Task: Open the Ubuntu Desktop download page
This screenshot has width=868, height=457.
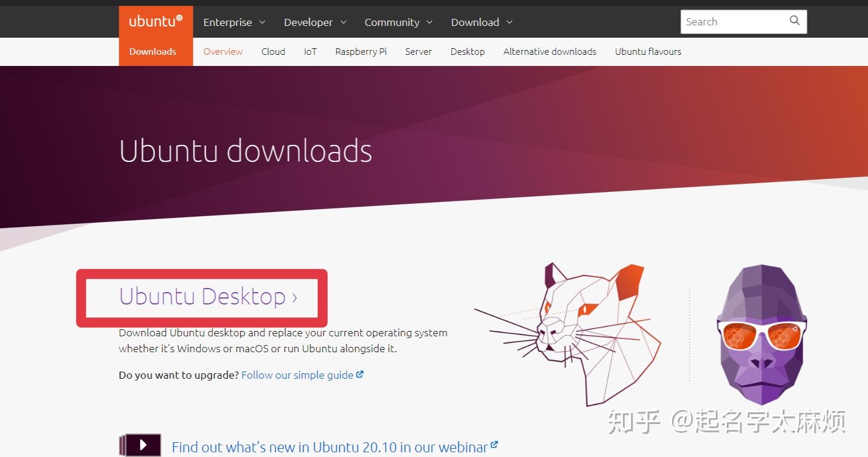Action: 207,297
